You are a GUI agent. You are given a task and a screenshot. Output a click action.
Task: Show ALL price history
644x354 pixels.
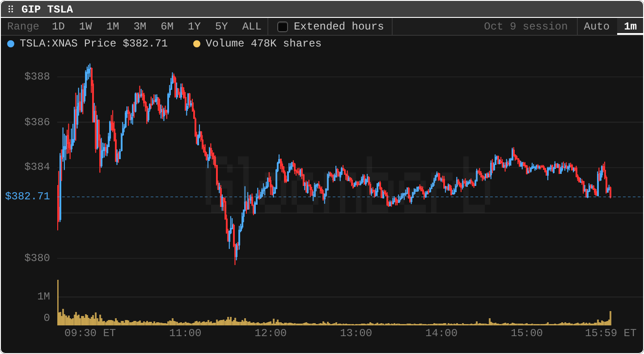pyautogui.click(x=252, y=26)
